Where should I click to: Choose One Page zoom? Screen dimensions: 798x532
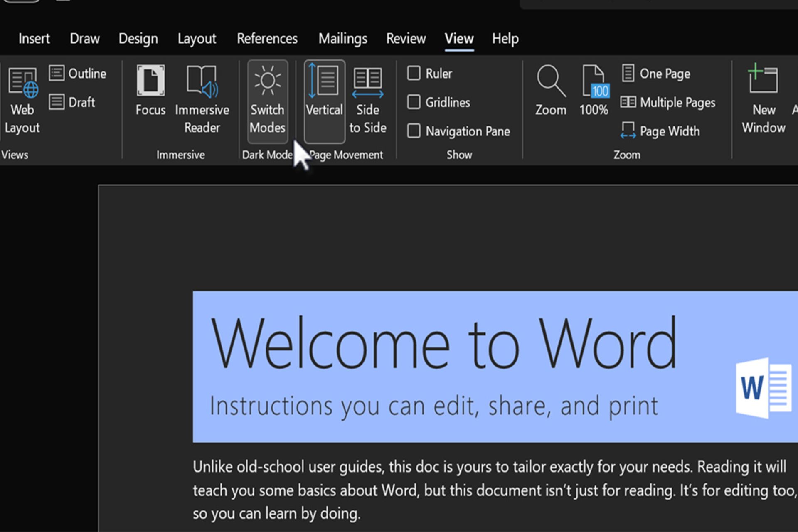[656, 74]
